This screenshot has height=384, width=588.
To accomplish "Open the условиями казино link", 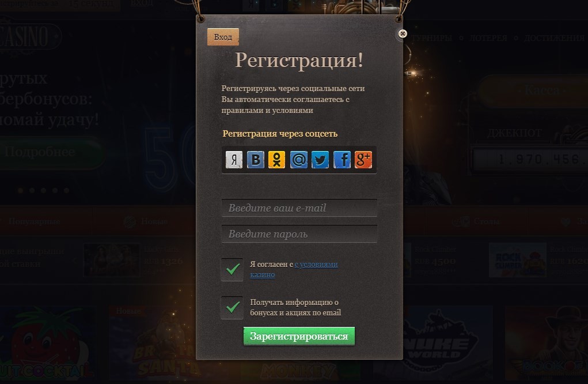I will click(x=294, y=269).
